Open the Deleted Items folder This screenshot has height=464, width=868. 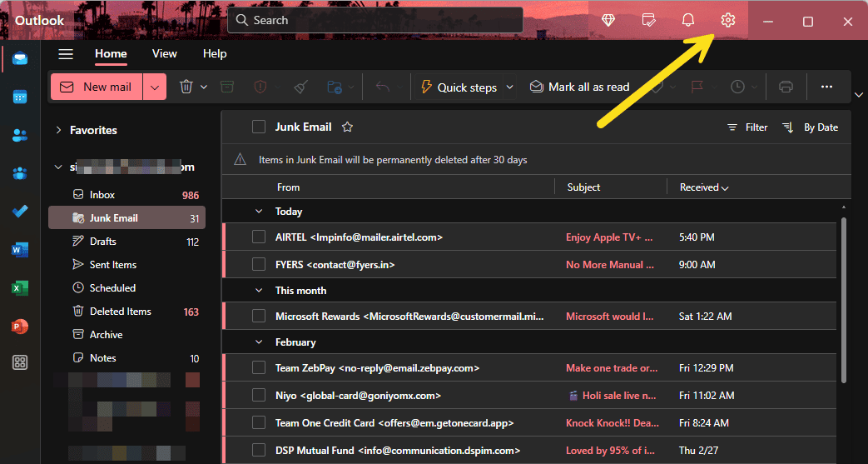tap(126, 312)
